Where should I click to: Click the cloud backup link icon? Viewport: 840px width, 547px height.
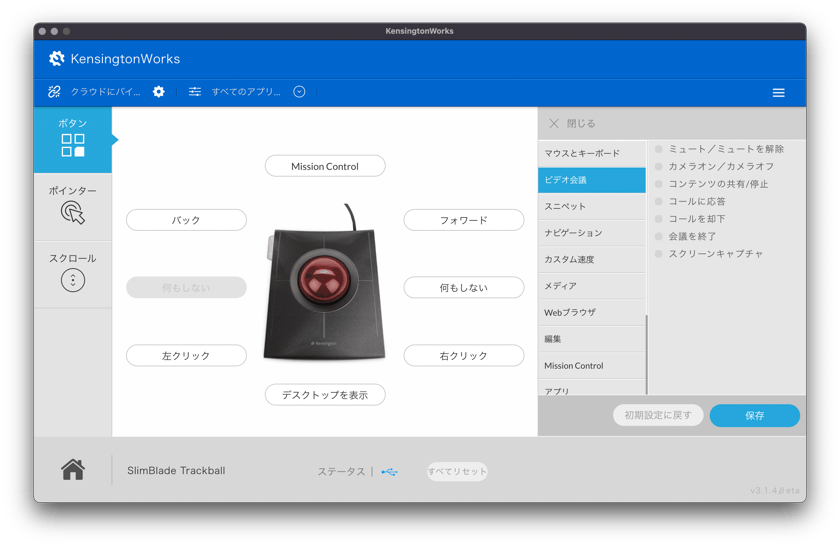54,92
